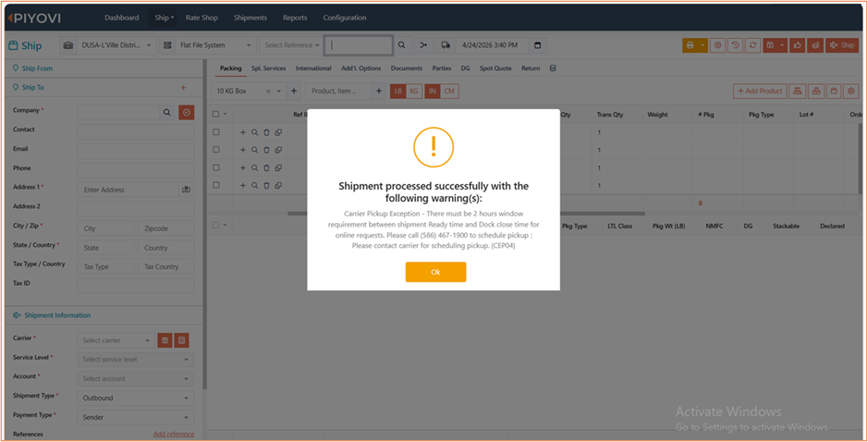Check the select-all checkbox in table header
This screenshot has height=442, width=868.
point(216,114)
